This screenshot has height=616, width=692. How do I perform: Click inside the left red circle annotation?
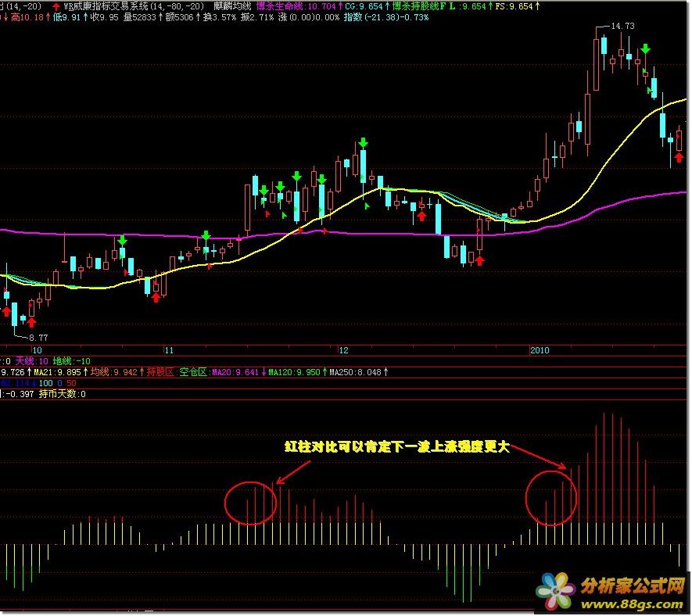[x=251, y=503]
